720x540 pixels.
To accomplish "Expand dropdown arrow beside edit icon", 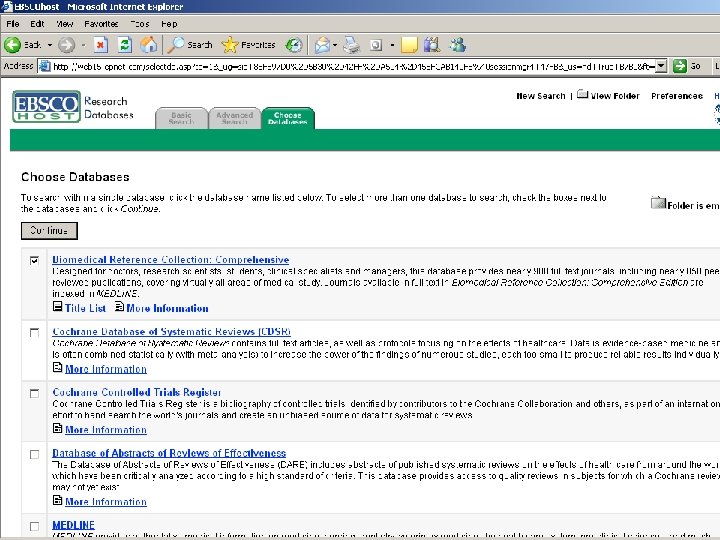I will 392,45.
